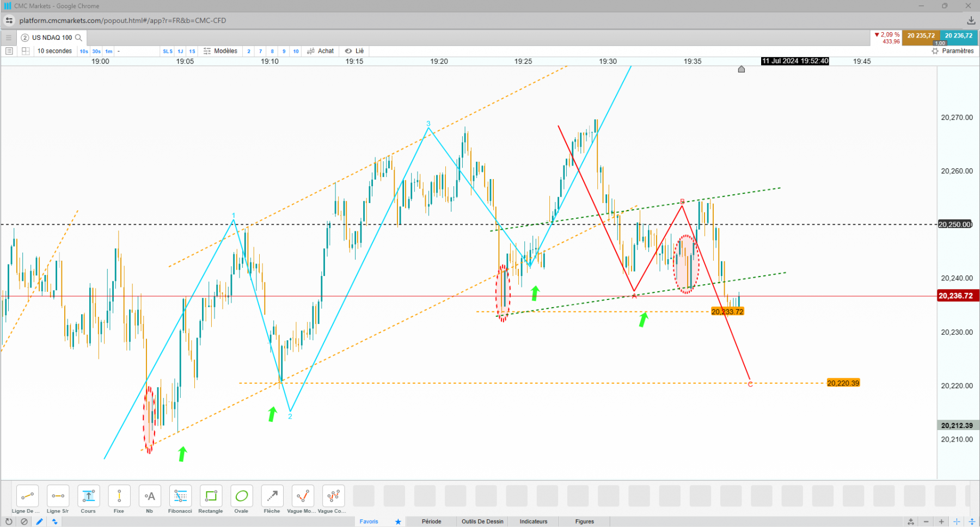Click the 1S shortcut button
980x527 pixels.
(192, 51)
